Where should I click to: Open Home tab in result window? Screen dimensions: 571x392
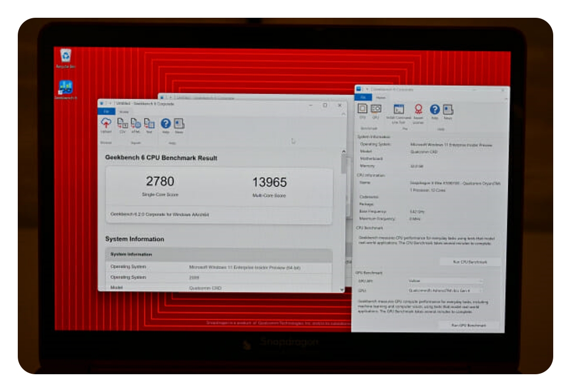[x=124, y=112]
